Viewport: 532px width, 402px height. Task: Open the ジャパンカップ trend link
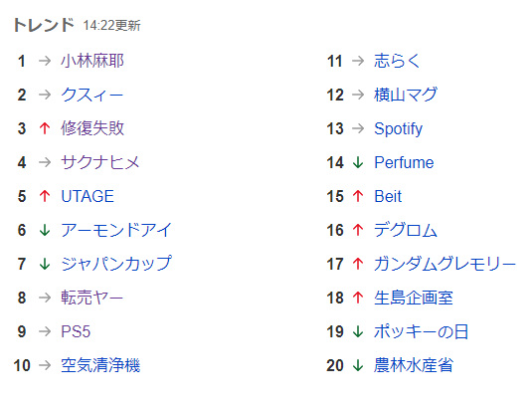pyautogui.click(x=116, y=264)
